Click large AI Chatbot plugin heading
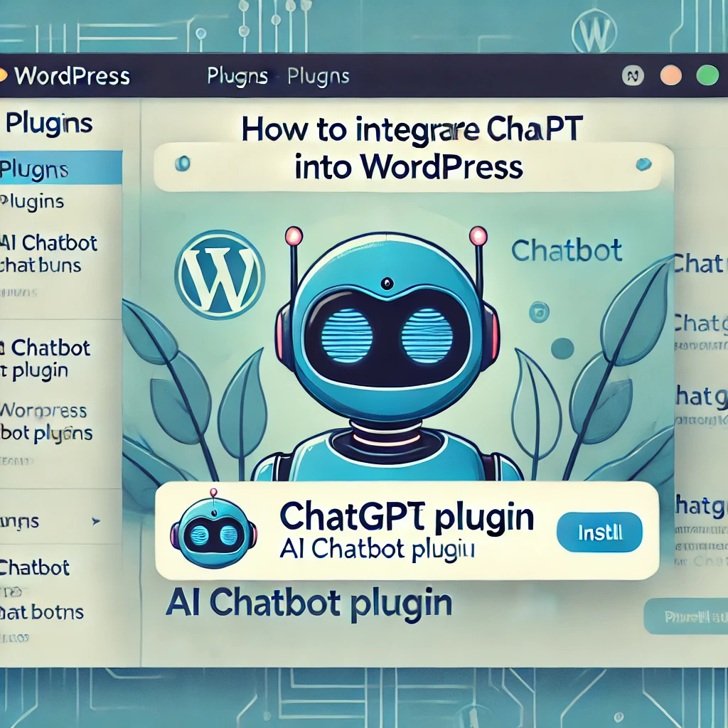 coord(309,603)
